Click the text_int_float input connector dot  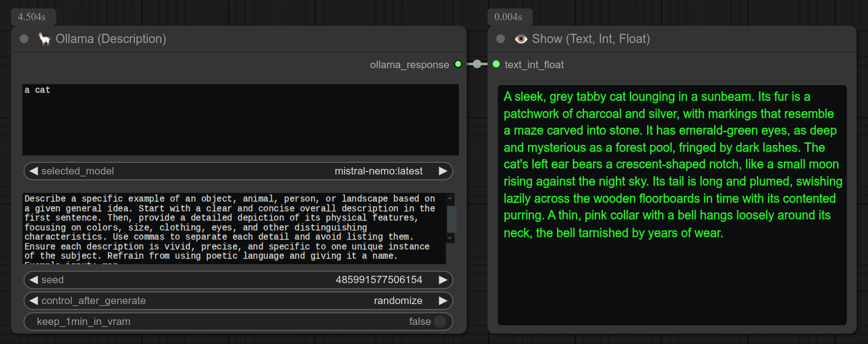pyautogui.click(x=496, y=64)
